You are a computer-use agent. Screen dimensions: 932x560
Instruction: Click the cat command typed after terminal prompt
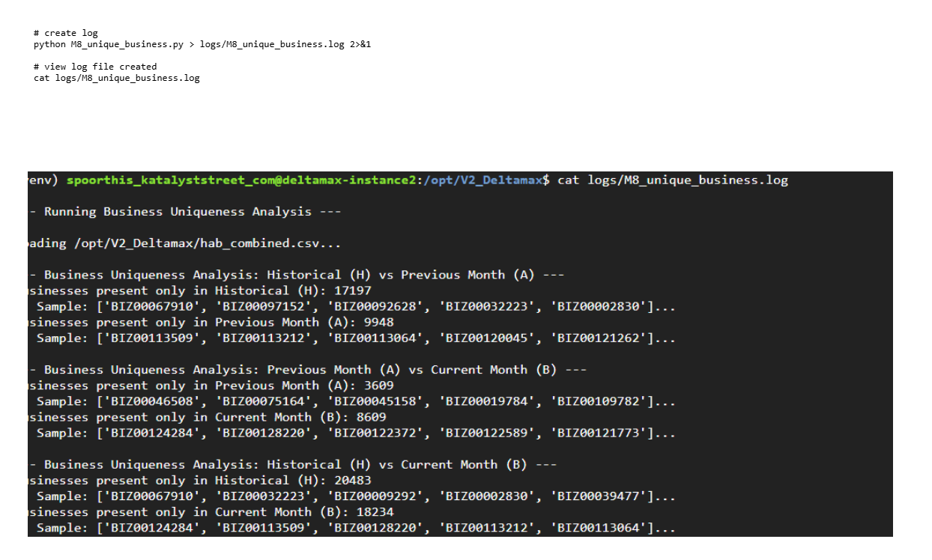point(672,180)
